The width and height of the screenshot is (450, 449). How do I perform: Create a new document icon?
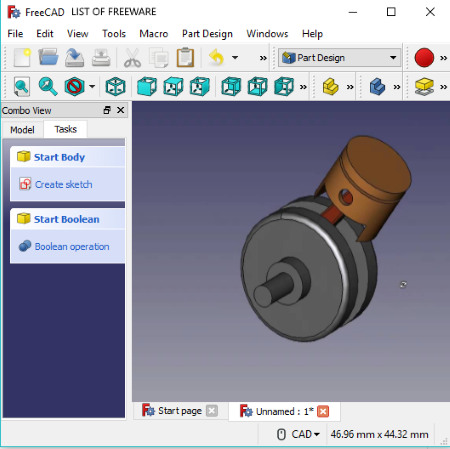(22, 58)
